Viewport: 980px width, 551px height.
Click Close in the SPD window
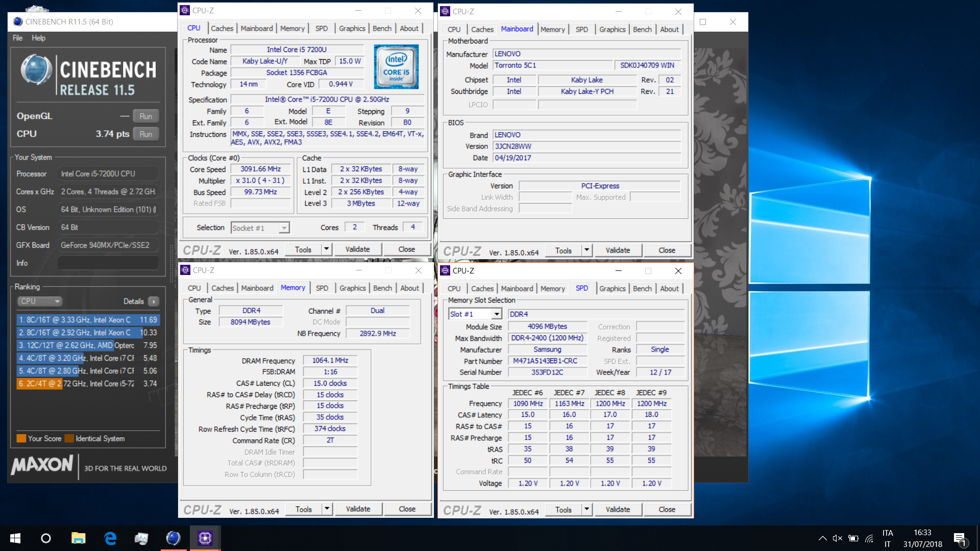(x=667, y=510)
